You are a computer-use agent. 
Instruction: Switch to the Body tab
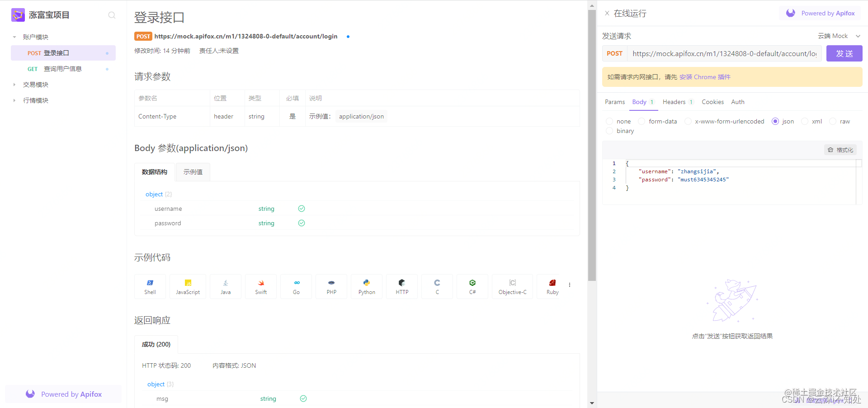click(x=642, y=102)
